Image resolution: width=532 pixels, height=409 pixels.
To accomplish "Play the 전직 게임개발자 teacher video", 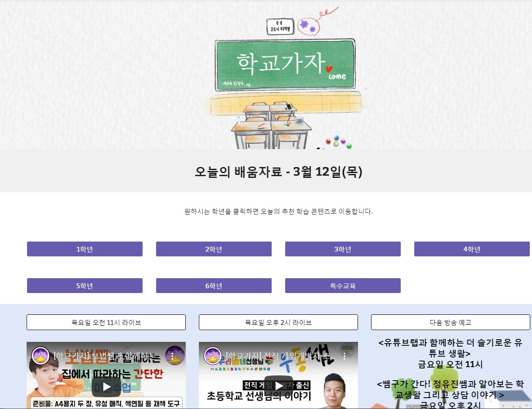I will click(x=278, y=386).
